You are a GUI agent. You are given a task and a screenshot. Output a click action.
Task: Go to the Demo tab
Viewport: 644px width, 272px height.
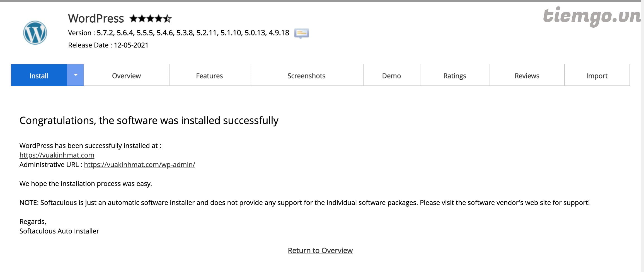coord(391,76)
